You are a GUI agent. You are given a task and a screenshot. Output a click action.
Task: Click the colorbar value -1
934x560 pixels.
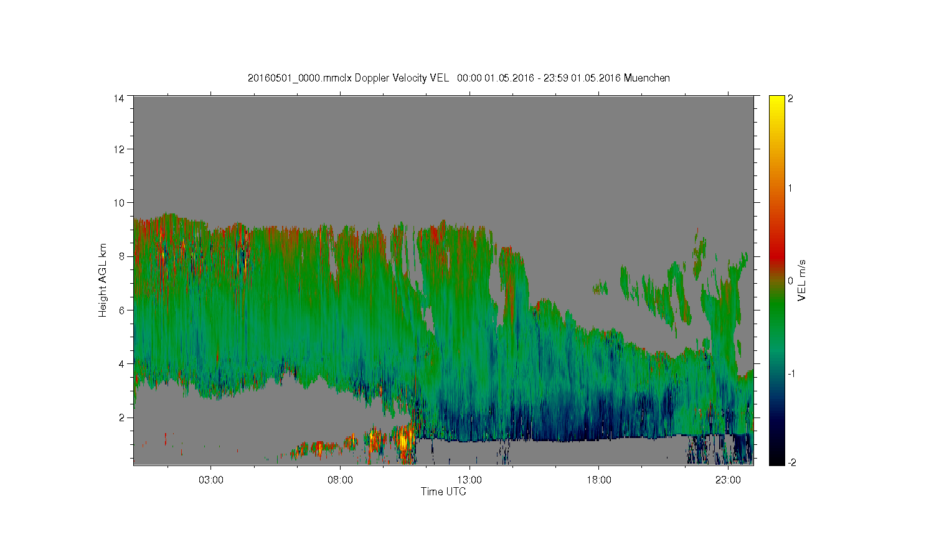[791, 373]
